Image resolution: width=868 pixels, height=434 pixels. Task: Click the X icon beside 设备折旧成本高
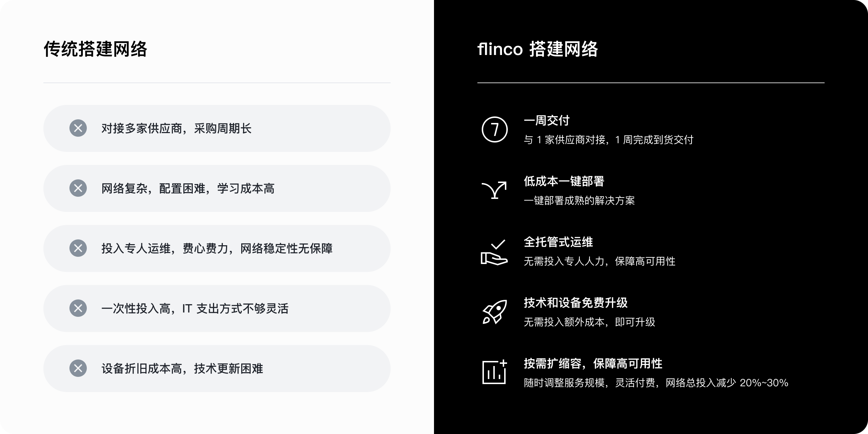78,369
